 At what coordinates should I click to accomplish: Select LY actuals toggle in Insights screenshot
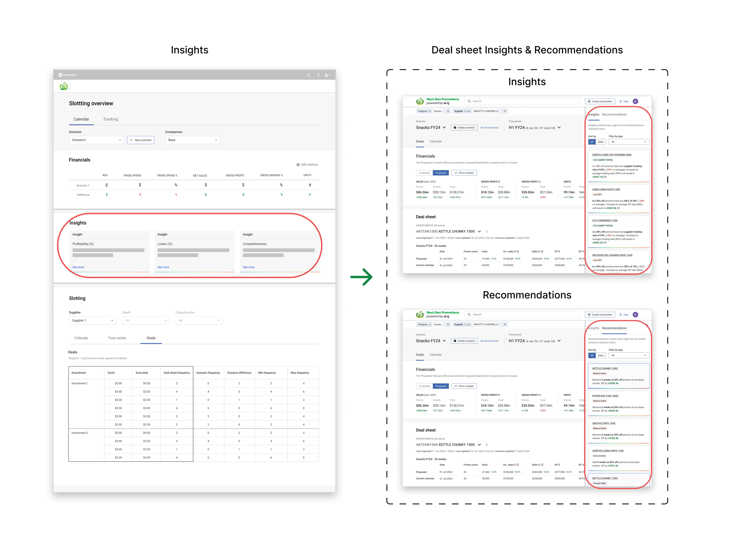(x=424, y=173)
